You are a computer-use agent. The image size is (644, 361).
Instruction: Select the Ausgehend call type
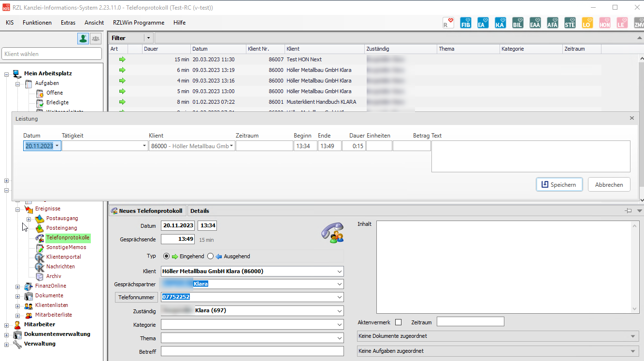pos(210,256)
